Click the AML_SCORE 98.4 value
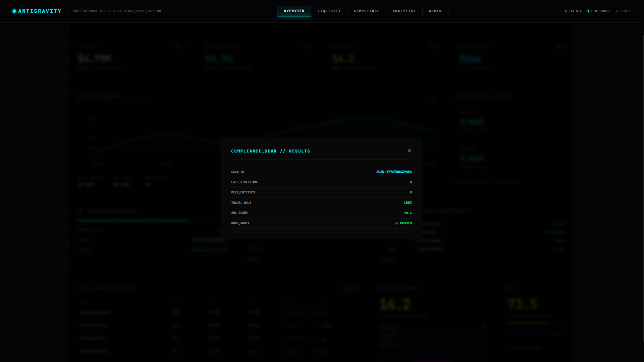The width and height of the screenshot is (644, 362). click(408, 213)
